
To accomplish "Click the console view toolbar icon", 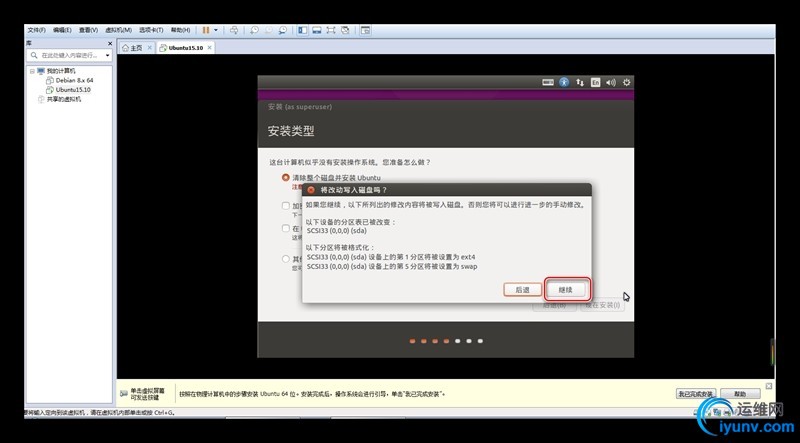I will [x=365, y=30].
